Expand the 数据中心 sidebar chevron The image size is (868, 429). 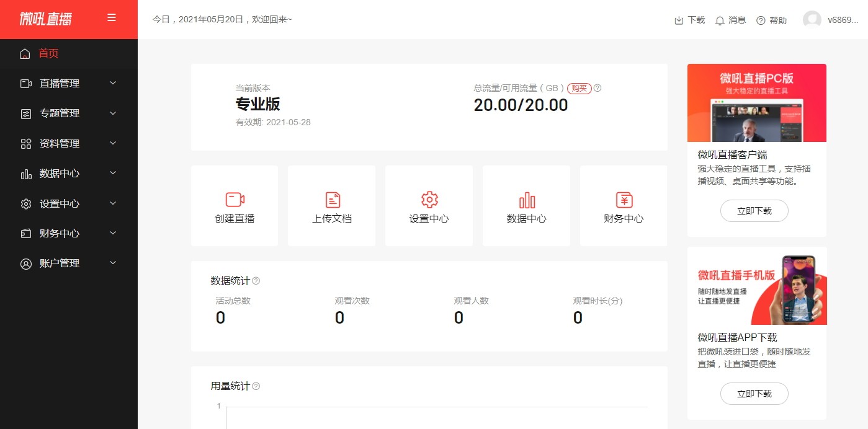(x=113, y=173)
